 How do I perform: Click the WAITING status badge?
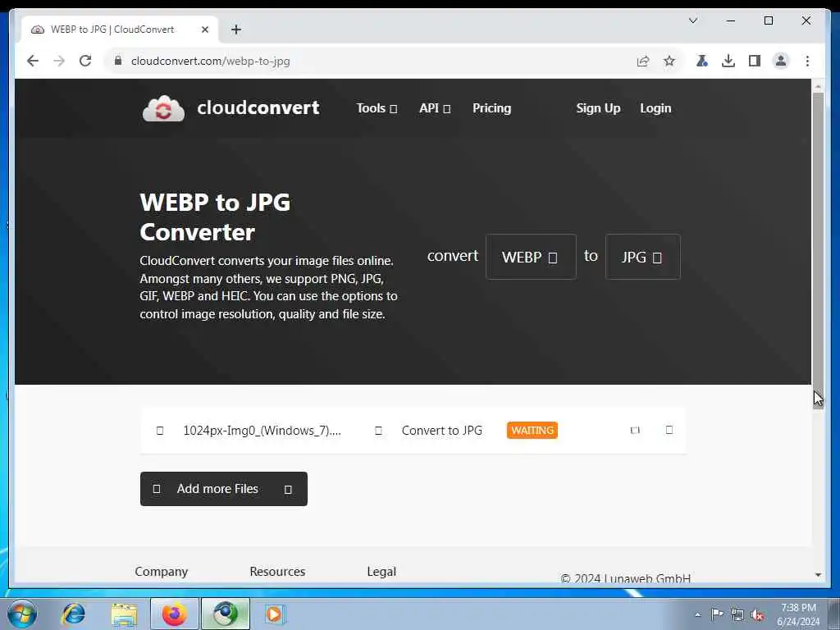point(532,430)
